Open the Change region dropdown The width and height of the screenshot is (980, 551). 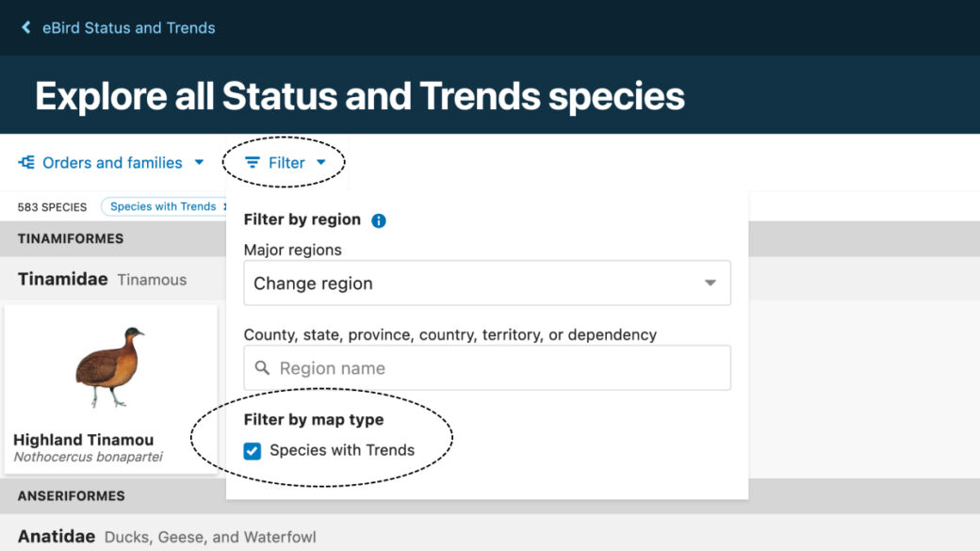[486, 283]
